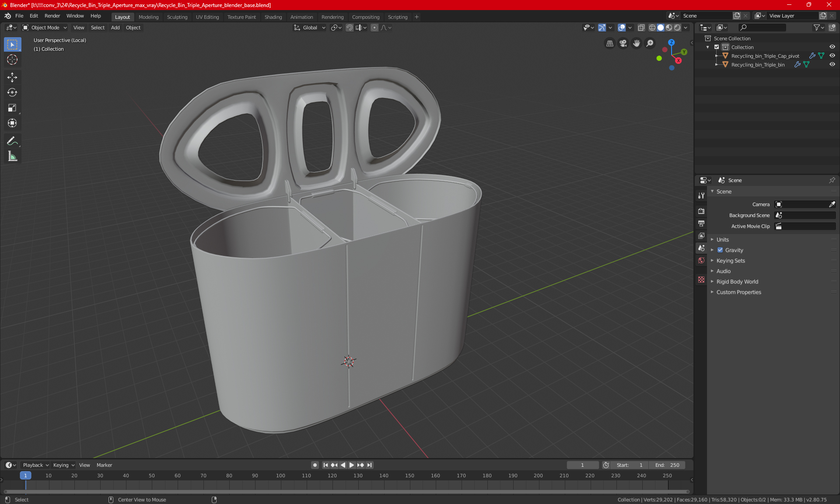Viewport: 840px width, 504px height.
Task: Toggle viewport gizmo display
Action: click(602, 28)
